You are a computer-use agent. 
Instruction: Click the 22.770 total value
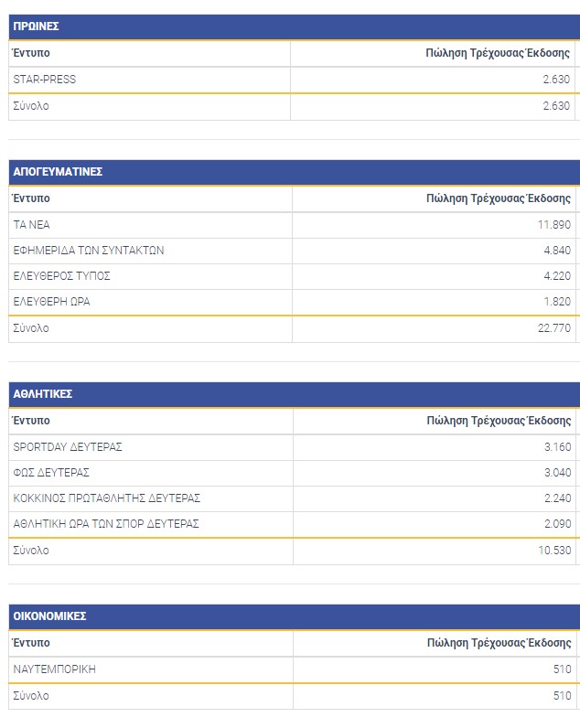[x=554, y=328]
